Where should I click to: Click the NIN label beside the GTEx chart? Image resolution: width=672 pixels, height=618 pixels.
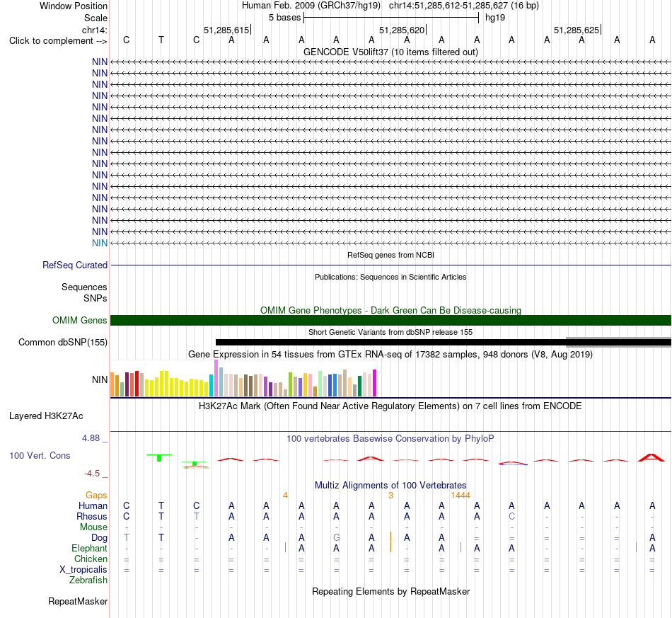100,379
